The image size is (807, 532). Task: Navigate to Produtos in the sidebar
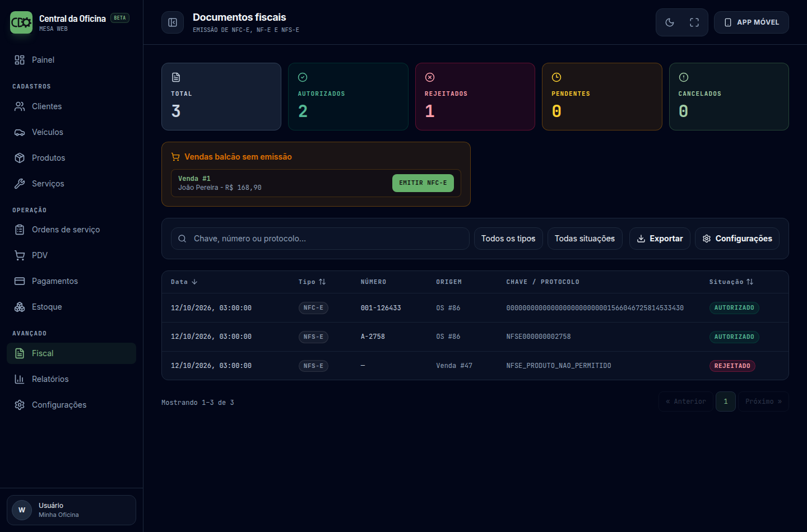coord(71,158)
